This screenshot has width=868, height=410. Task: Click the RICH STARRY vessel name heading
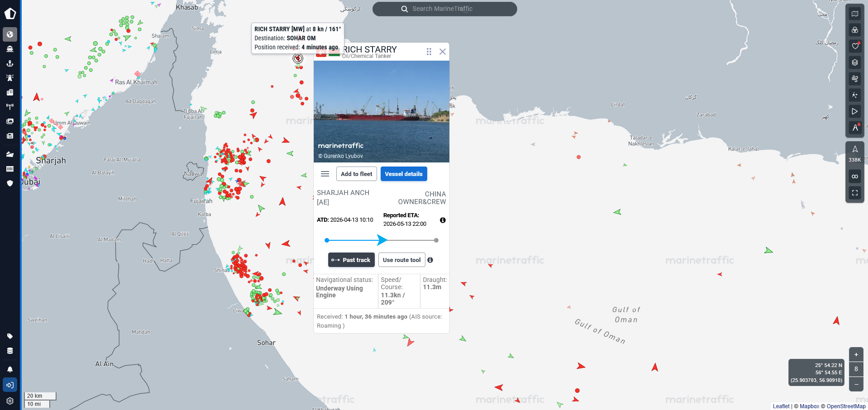pos(370,49)
